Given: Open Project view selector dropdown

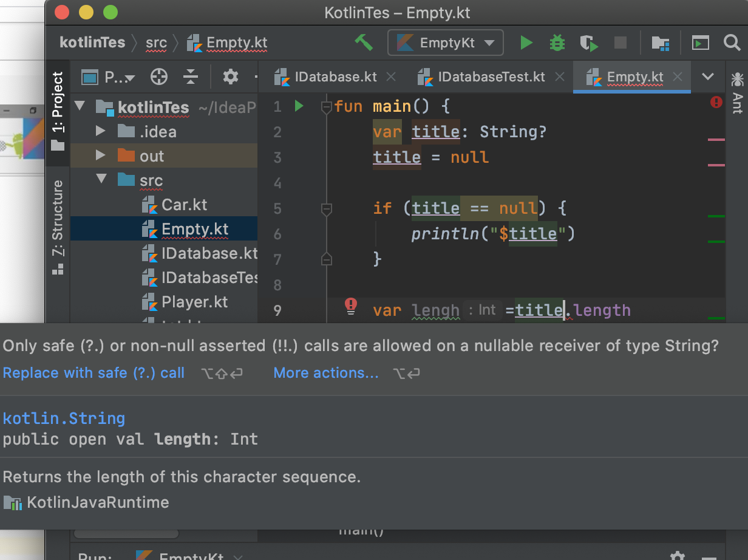Looking at the screenshot, I should pyautogui.click(x=108, y=77).
